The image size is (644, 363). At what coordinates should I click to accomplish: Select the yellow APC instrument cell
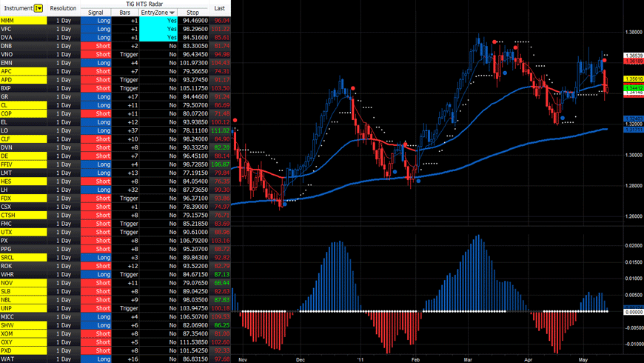pos(24,72)
